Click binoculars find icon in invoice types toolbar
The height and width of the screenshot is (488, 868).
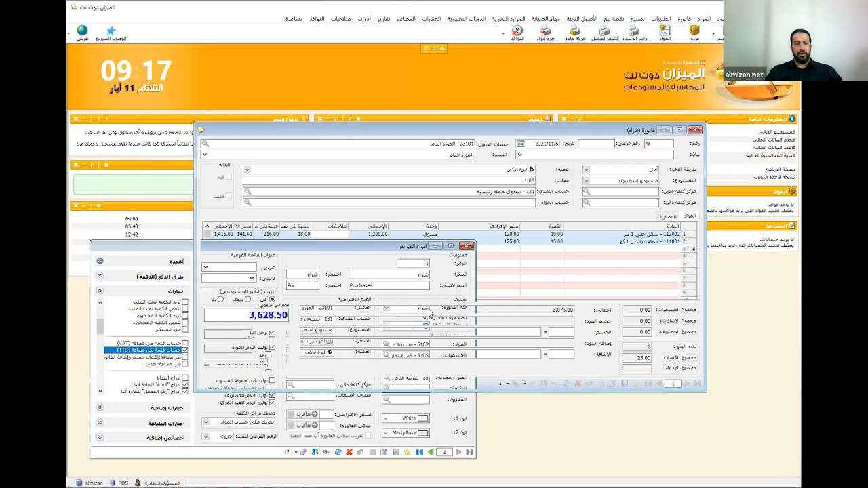coord(326,452)
